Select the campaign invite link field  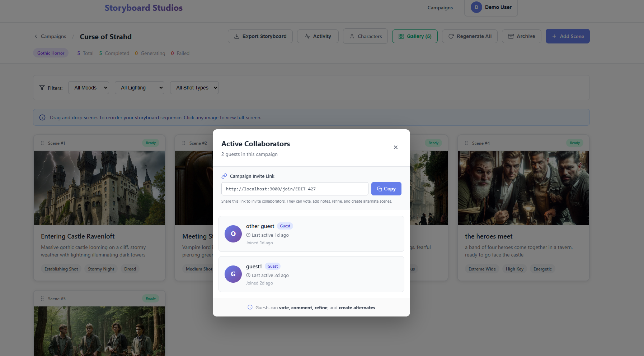pyautogui.click(x=295, y=189)
